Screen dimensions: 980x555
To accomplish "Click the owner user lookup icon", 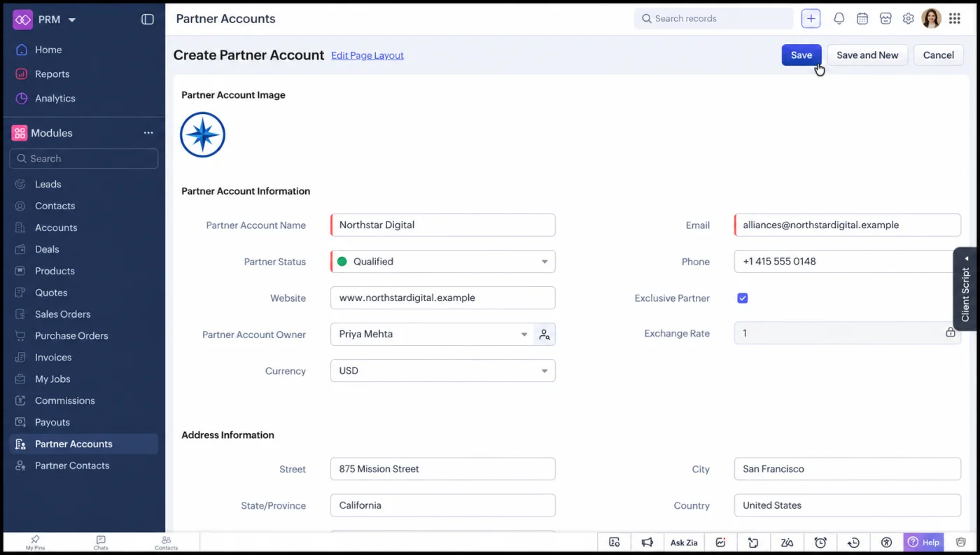I will click(x=545, y=335).
